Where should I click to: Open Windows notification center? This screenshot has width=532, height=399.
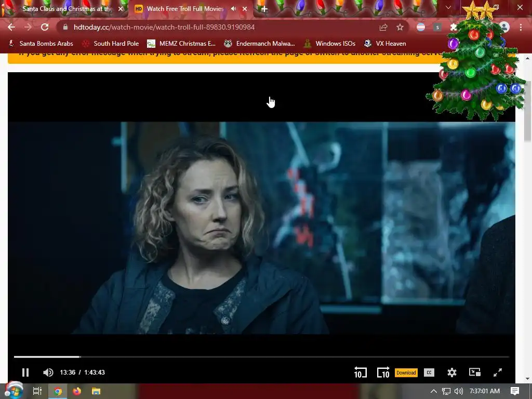tap(515, 391)
